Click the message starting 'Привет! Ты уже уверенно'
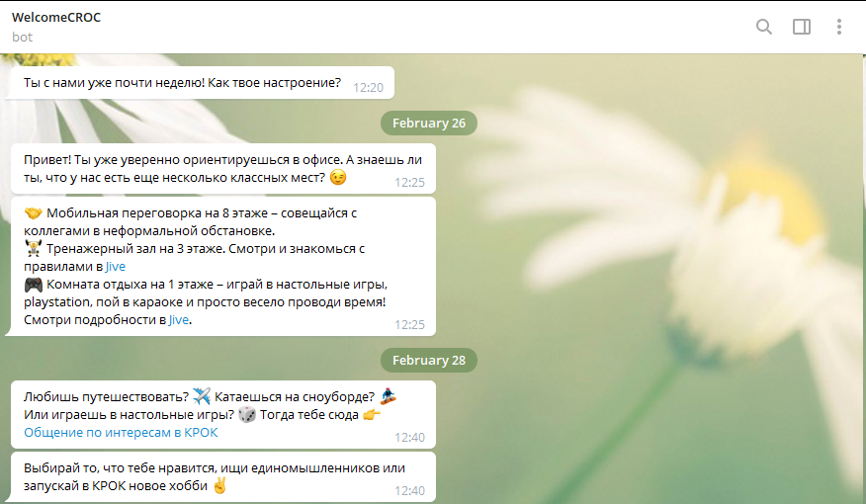 coord(222,168)
